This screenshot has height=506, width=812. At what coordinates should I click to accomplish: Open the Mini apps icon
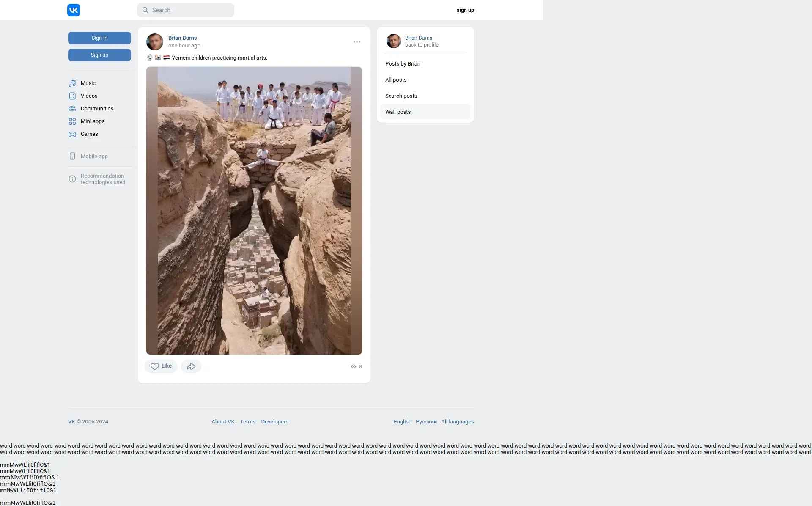(72, 121)
